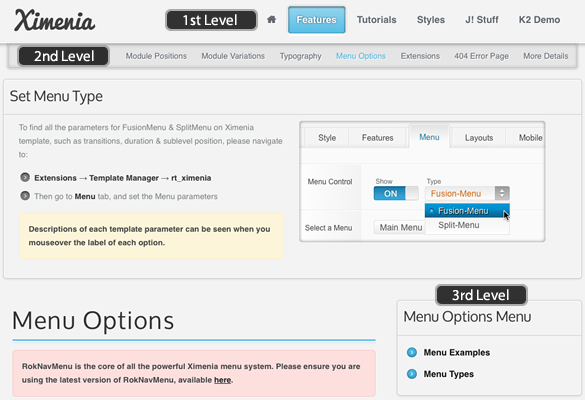Open the Fusion-Menu type dropdown arrows
This screenshot has height=400, width=585.
pos(502,193)
